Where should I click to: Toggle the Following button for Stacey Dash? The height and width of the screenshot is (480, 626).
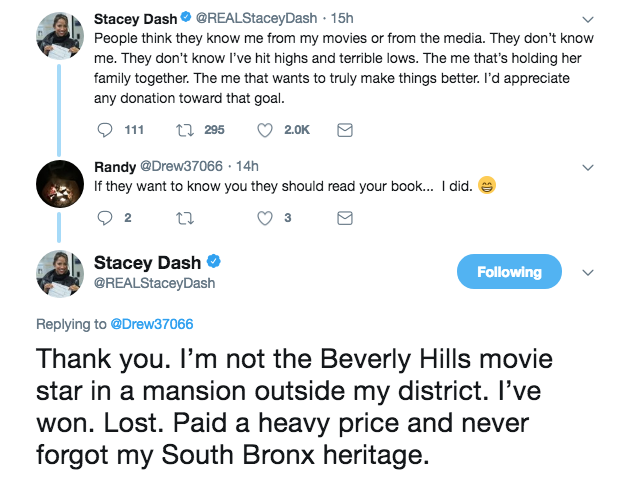click(x=509, y=272)
